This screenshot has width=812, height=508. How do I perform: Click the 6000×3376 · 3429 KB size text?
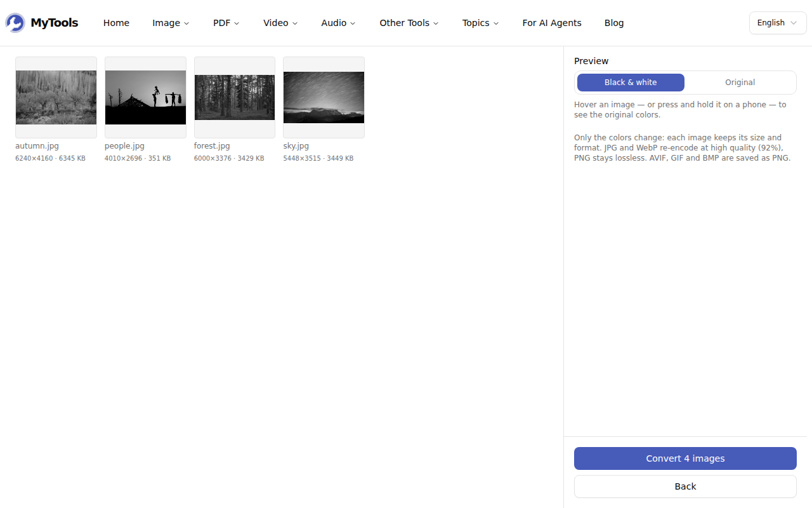pyautogui.click(x=229, y=158)
